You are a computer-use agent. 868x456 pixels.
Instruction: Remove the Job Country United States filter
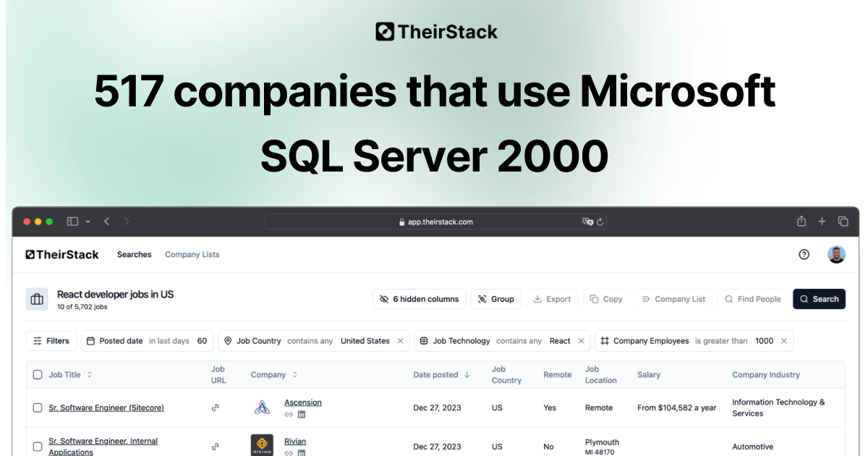pyautogui.click(x=400, y=341)
